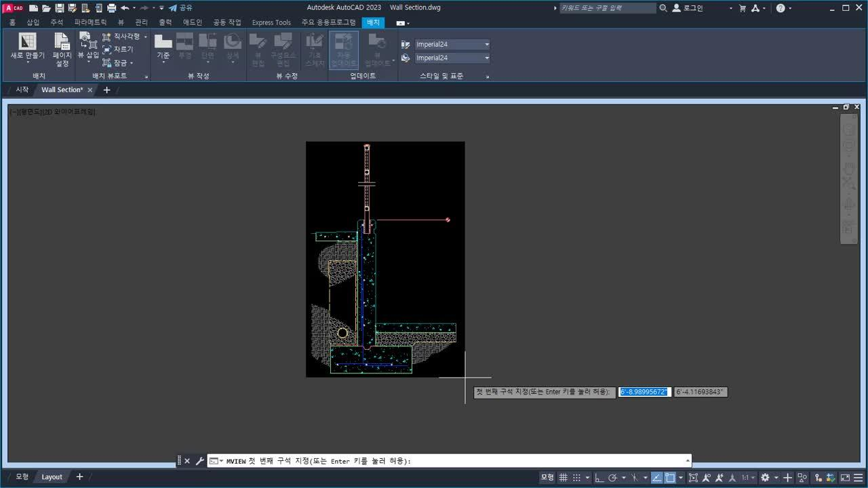Click the keyword search input field

click(608, 8)
